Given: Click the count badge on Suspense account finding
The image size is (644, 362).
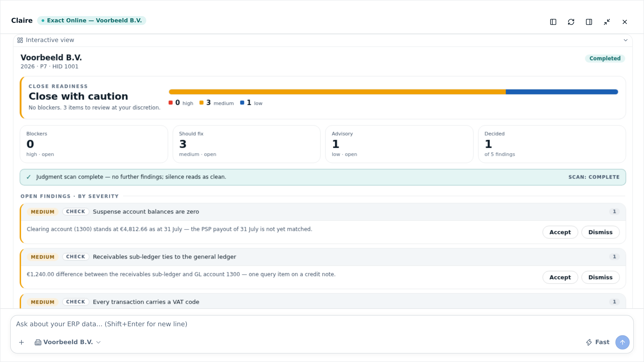Looking at the screenshot, I should 614,212.
